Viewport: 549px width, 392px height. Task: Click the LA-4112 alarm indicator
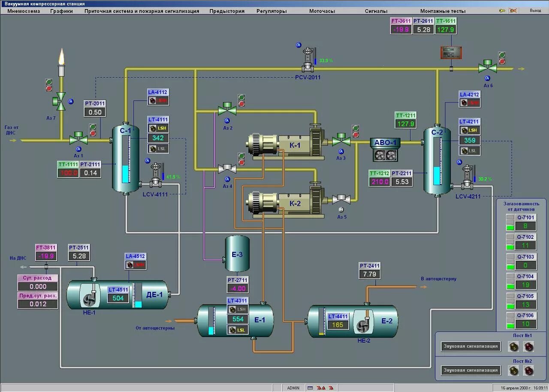tap(158, 101)
